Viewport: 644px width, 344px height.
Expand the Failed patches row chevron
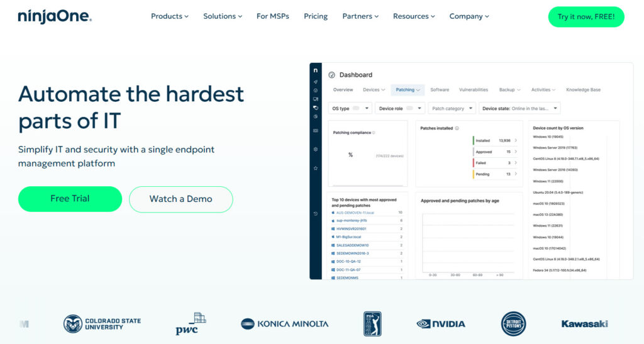[x=516, y=162]
